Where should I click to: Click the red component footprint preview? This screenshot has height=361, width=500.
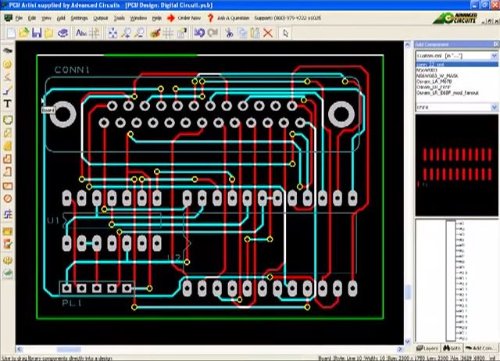[457, 165]
